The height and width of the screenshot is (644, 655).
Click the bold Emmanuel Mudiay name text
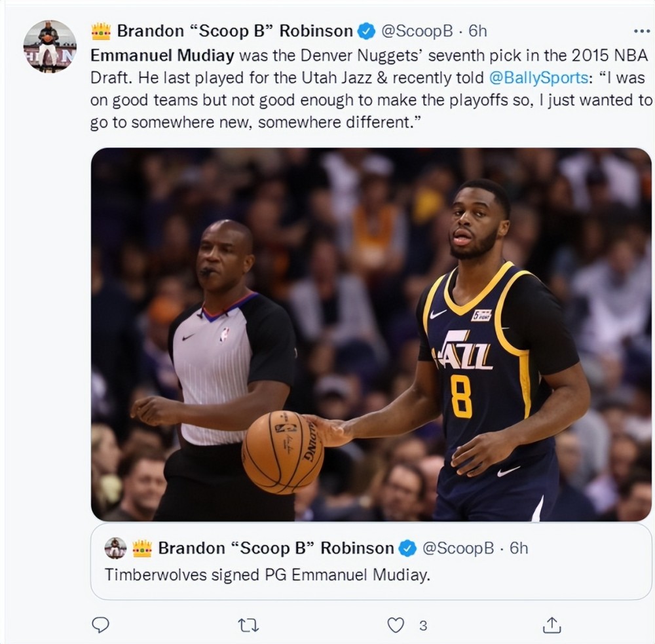(162, 56)
